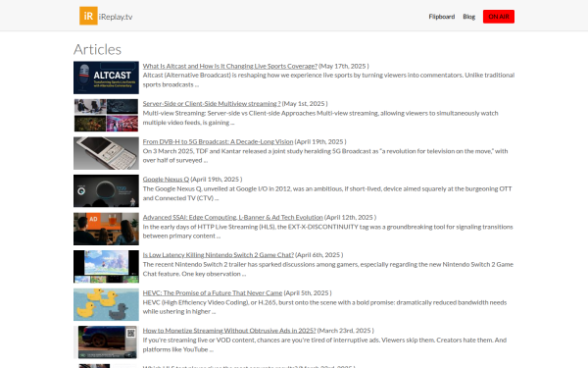Click the excerpt starting 'The recent Nintendo Switch 2 trailer'
This screenshot has height=368, width=588.
pyautogui.click(x=328, y=269)
